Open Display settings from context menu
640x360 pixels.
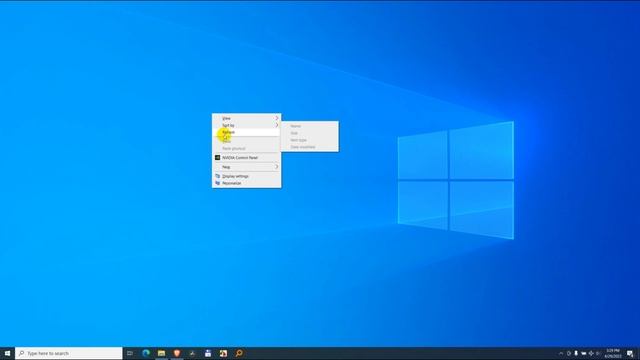(247, 176)
